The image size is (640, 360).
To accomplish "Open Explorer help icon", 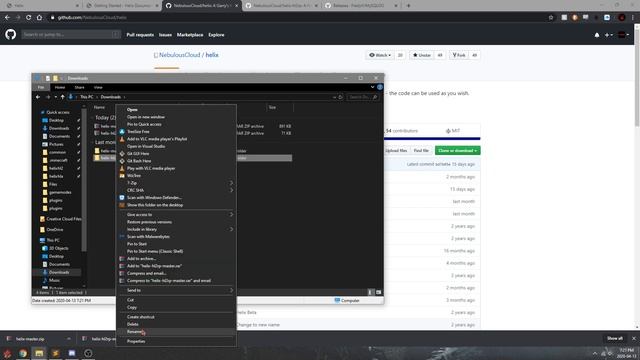I will pos(380,87).
